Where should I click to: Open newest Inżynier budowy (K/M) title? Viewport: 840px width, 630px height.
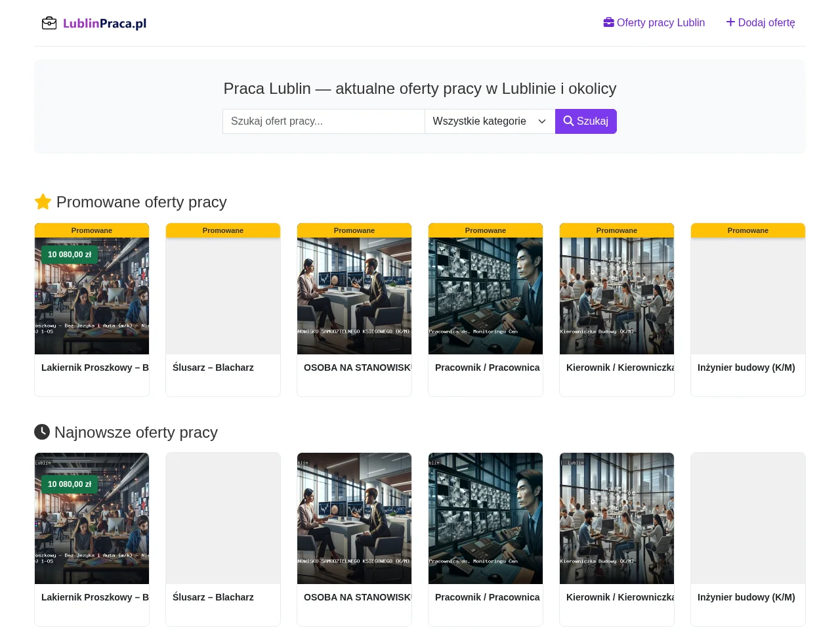746,597
